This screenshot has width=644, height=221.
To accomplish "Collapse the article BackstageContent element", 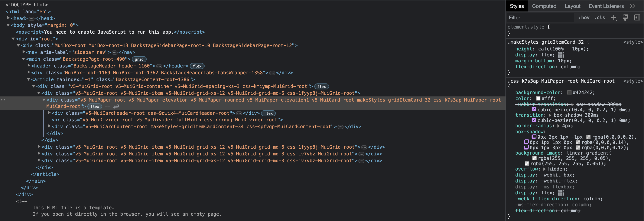I will [x=28, y=79].
